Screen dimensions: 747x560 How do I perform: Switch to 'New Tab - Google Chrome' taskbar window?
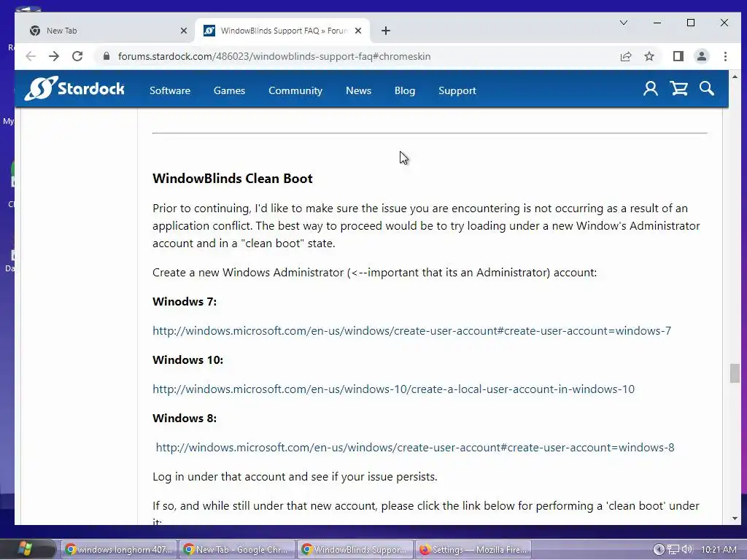237,550
